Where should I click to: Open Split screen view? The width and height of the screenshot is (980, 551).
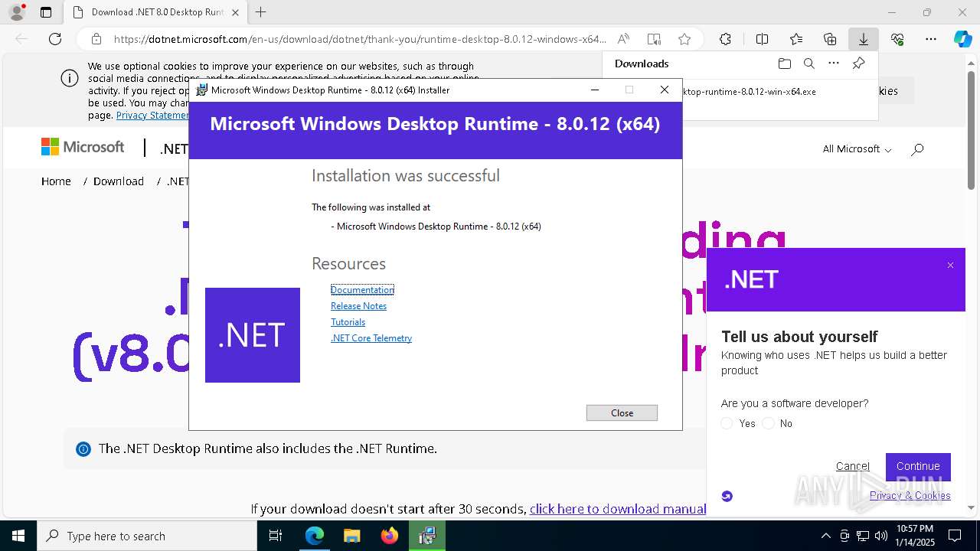(x=762, y=39)
